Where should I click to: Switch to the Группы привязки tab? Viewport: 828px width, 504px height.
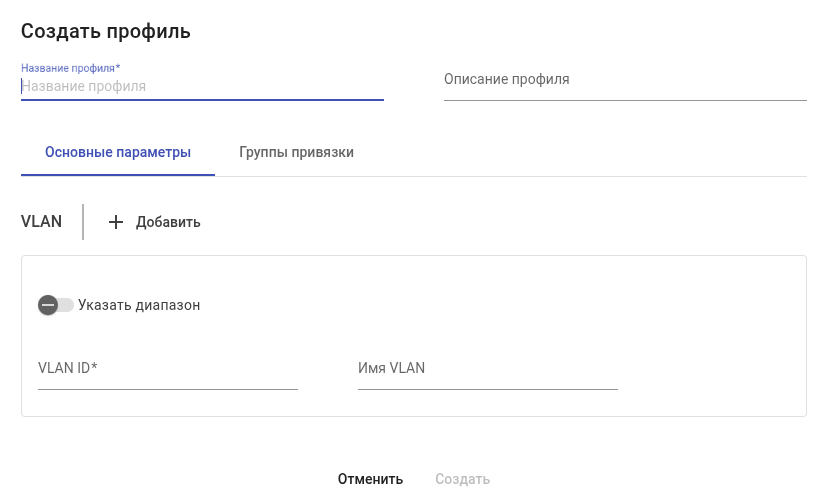pos(296,153)
